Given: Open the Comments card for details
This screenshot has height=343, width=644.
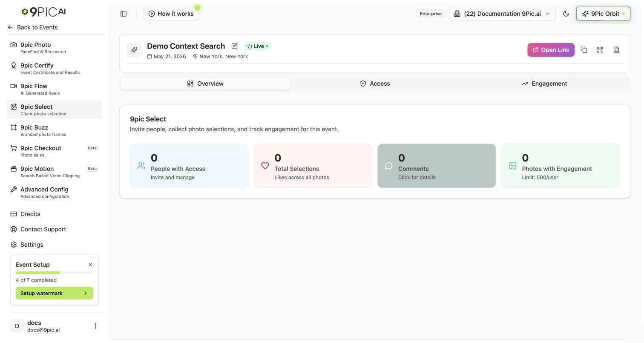Looking at the screenshot, I should pos(437,166).
